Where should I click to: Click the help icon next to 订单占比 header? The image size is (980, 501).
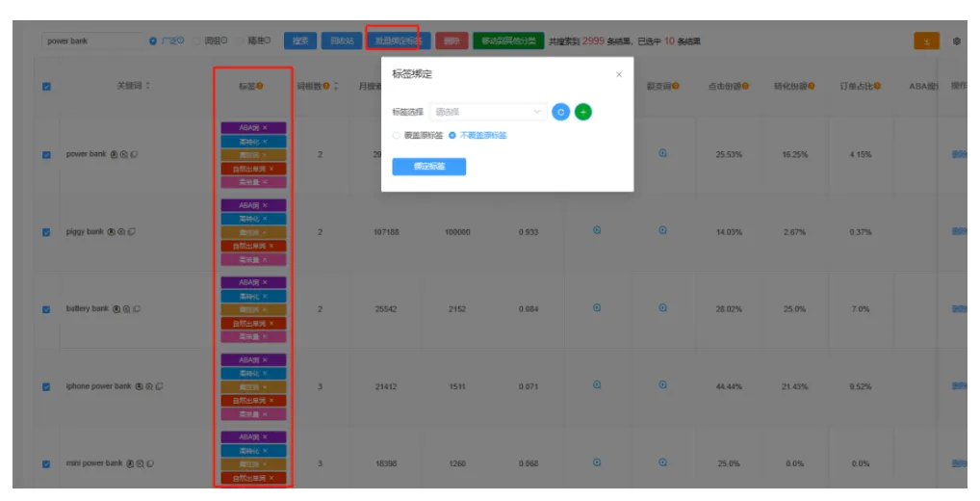tap(877, 87)
